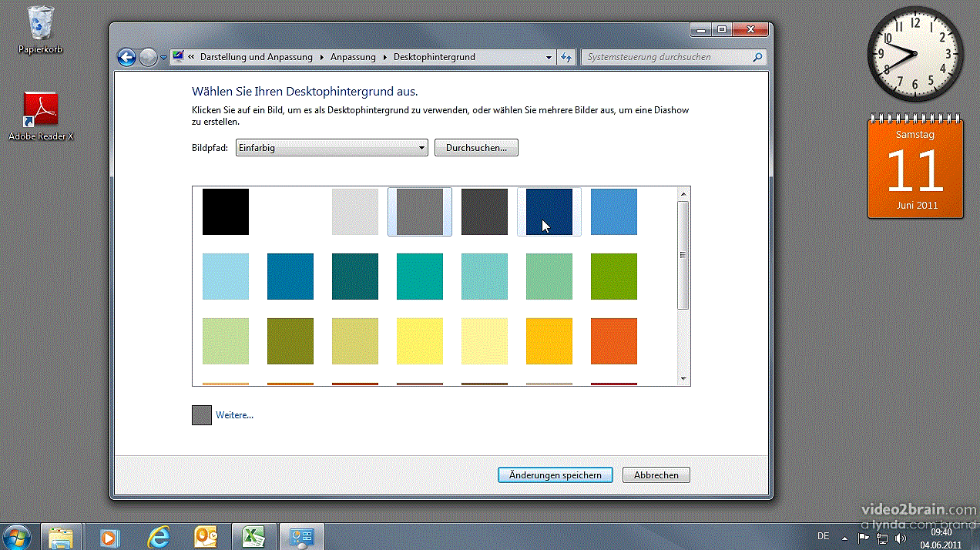This screenshot has width=980, height=550.
Task: Click the forward navigation arrow
Action: click(148, 57)
